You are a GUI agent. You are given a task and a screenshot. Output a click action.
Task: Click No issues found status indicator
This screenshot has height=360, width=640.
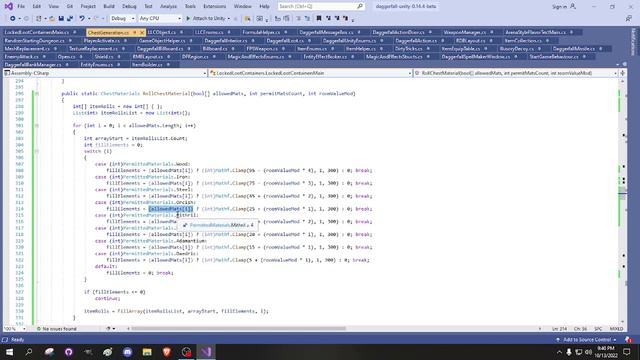(x=56, y=329)
